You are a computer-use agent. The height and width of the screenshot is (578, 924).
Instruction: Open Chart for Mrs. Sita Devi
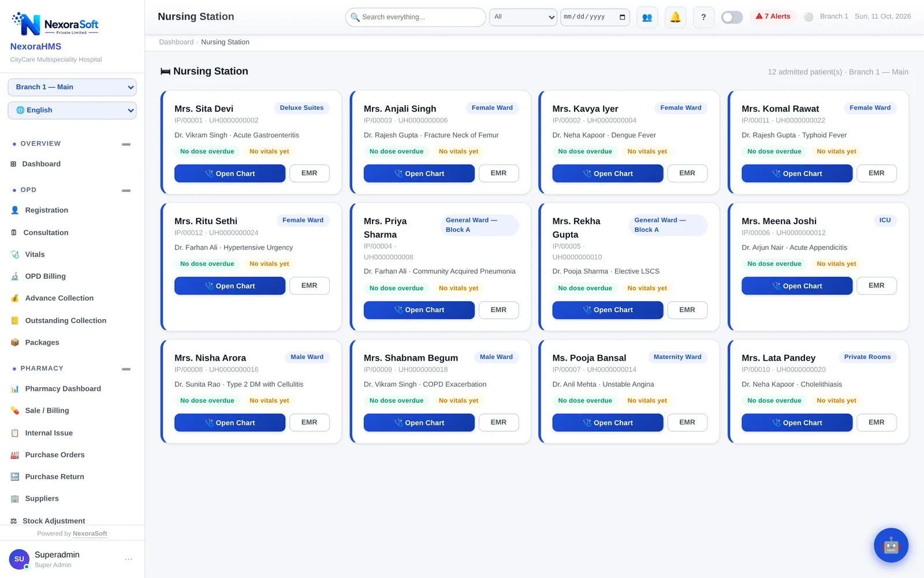(230, 173)
